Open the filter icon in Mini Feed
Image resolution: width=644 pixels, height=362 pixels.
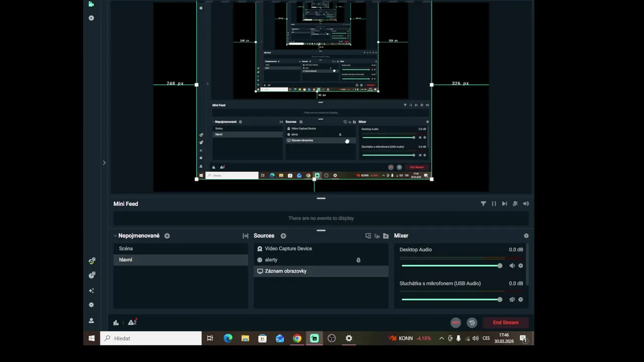pyautogui.click(x=484, y=204)
